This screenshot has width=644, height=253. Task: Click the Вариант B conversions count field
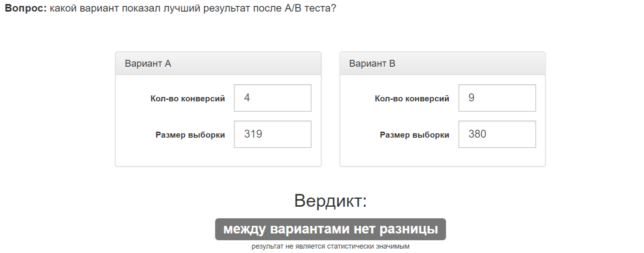(x=497, y=98)
